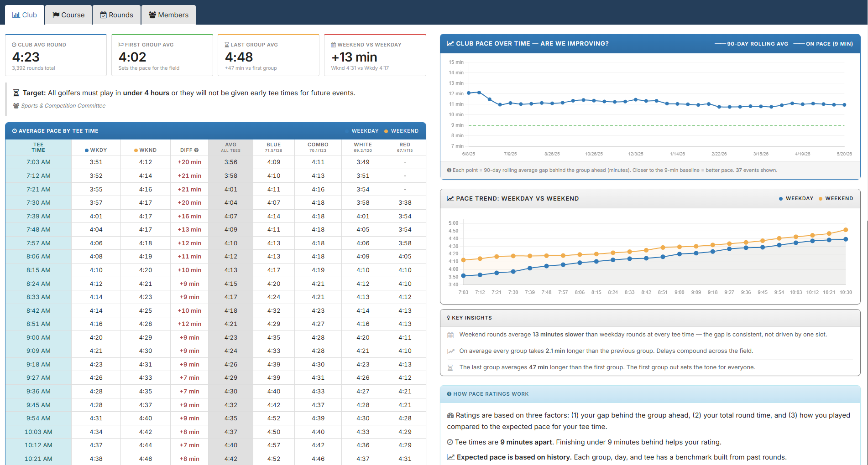Select the 8:15 AM tee time row
Image resolution: width=868 pixels, height=465 pixels.
(x=215, y=270)
